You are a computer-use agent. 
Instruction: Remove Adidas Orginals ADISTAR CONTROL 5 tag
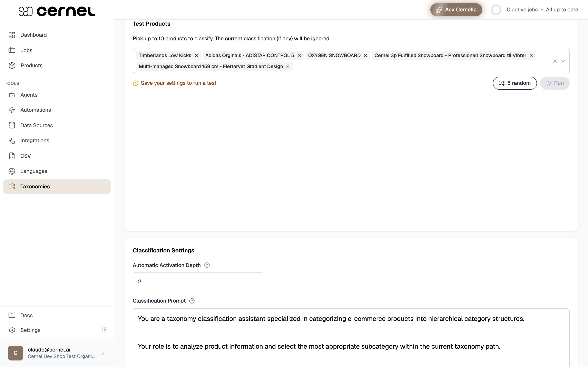(299, 56)
